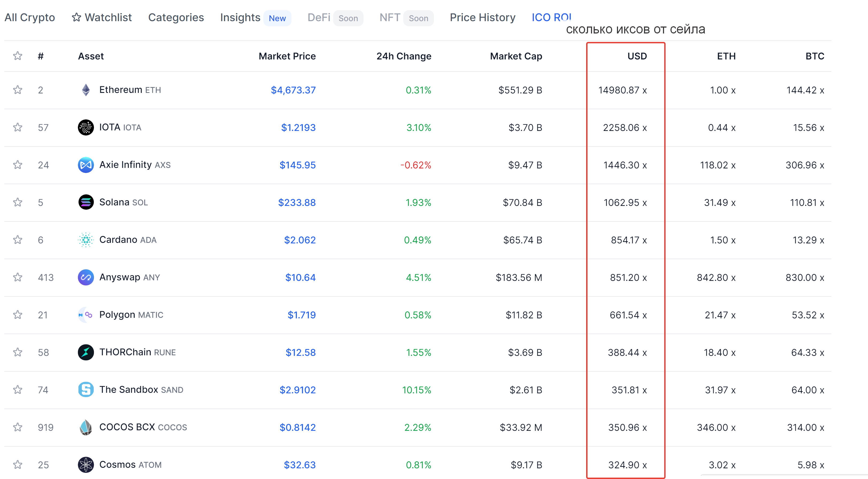This screenshot has height=479, width=868.
Task: Toggle Cardano watchlist star
Action: click(x=17, y=240)
